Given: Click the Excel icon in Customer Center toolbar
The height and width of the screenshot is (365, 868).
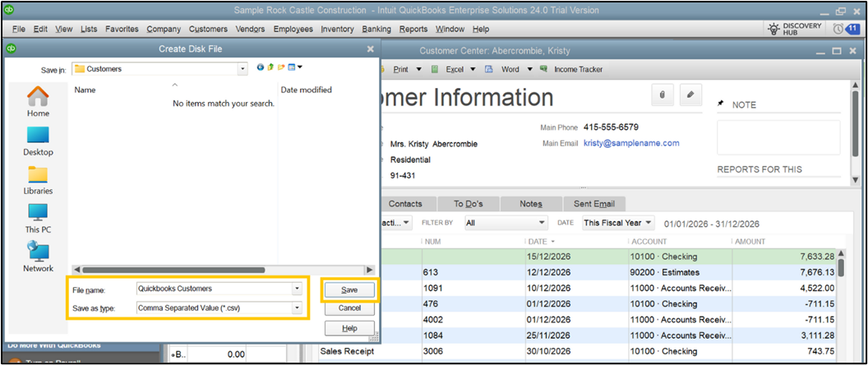Looking at the screenshot, I should pos(435,69).
